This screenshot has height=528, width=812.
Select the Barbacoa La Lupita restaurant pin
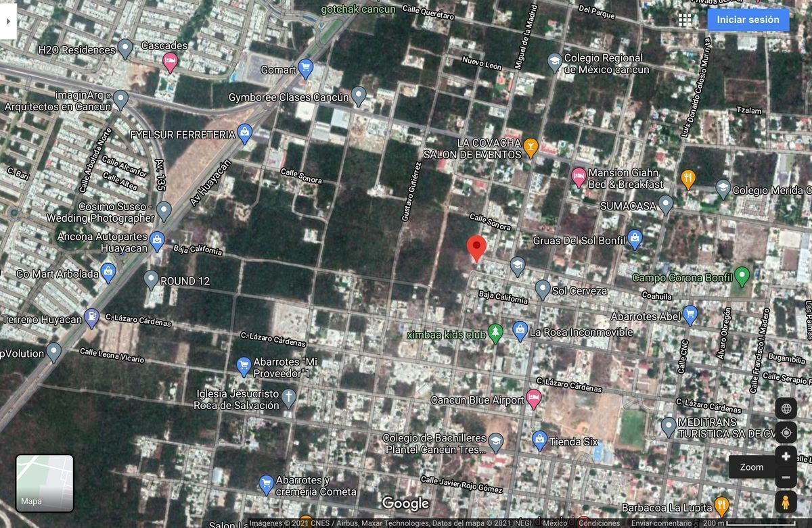point(722,506)
